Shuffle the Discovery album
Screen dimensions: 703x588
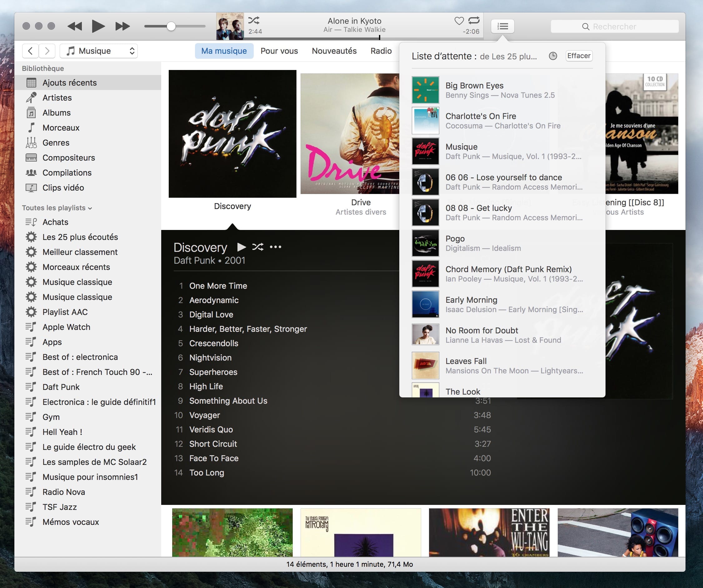pyautogui.click(x=258, y=247)
